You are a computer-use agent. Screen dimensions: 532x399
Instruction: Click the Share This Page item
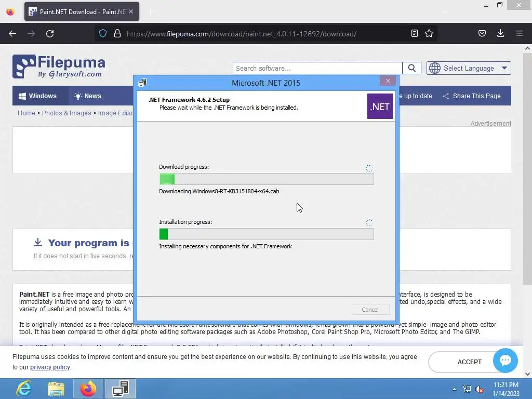tap(472, 96)
